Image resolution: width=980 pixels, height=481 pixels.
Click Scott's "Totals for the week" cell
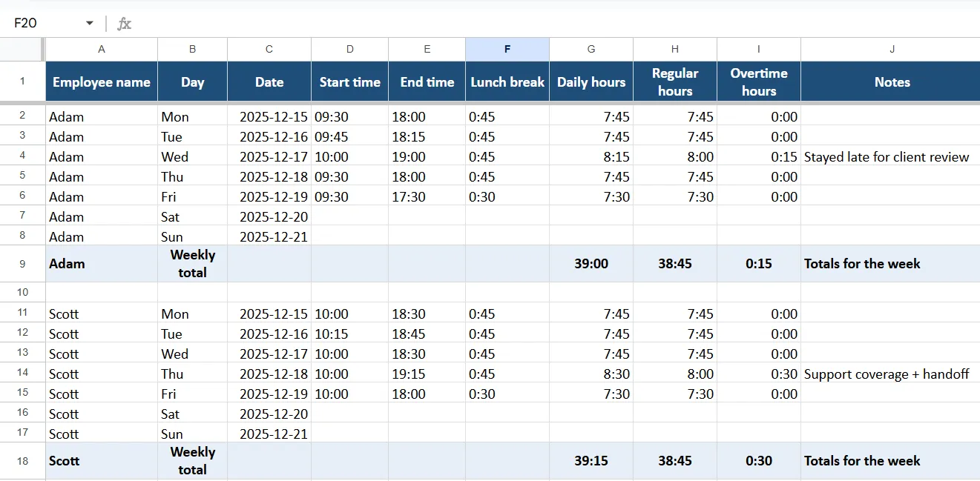coord(891,461)
